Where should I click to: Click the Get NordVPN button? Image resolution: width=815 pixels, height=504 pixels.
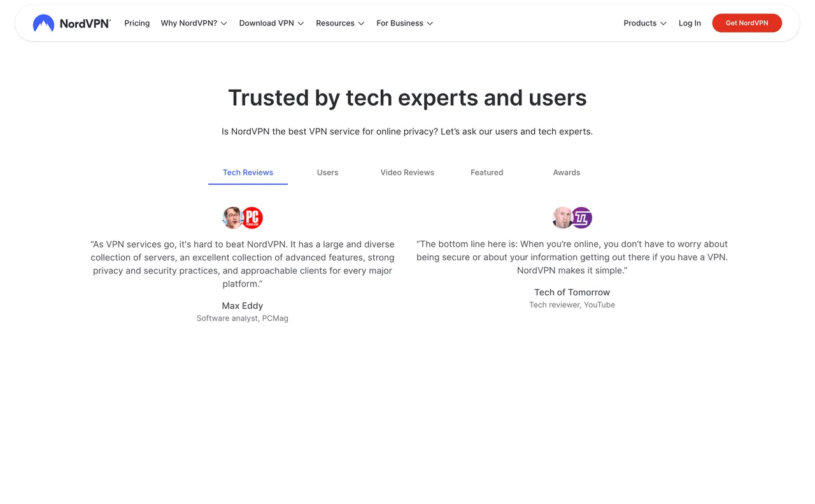click(x=747, y=24)
